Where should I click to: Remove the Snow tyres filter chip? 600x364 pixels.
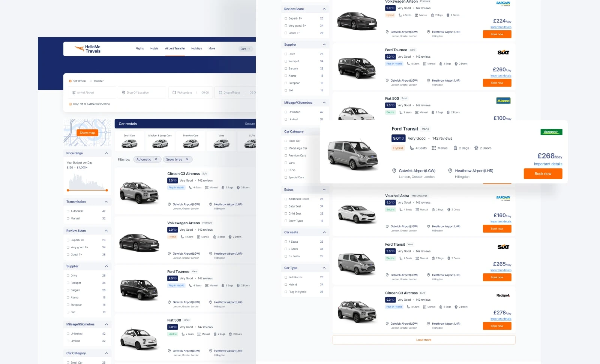click(187, 160)
